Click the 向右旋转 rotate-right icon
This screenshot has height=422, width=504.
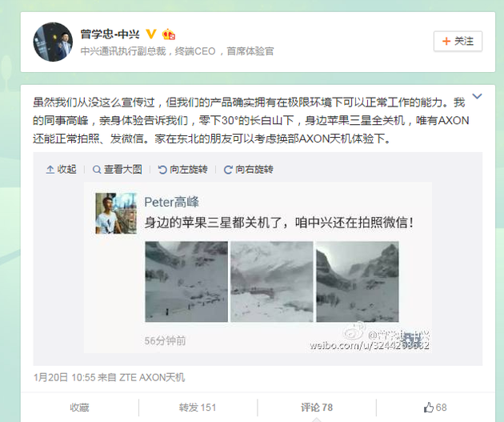pos(228,170)
